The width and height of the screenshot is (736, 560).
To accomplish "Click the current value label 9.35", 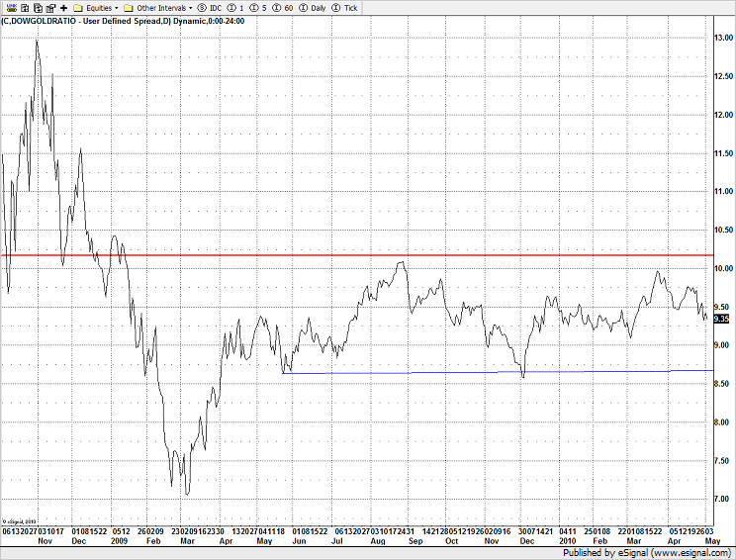I will click(721, 320).
